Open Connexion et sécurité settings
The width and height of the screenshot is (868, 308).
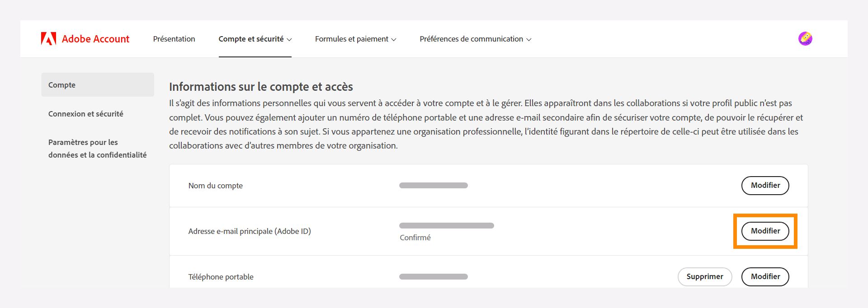(85, 114)
